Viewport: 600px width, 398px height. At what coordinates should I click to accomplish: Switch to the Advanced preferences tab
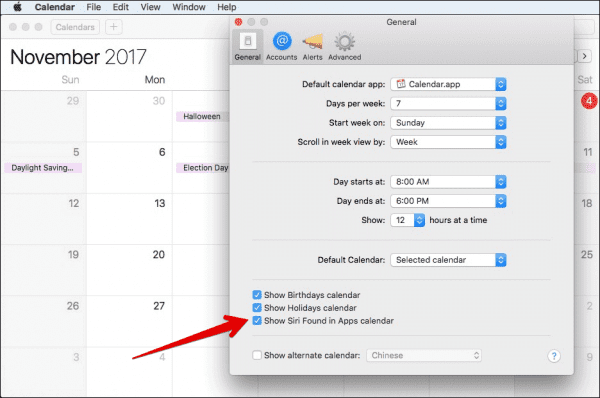(344, 47)
